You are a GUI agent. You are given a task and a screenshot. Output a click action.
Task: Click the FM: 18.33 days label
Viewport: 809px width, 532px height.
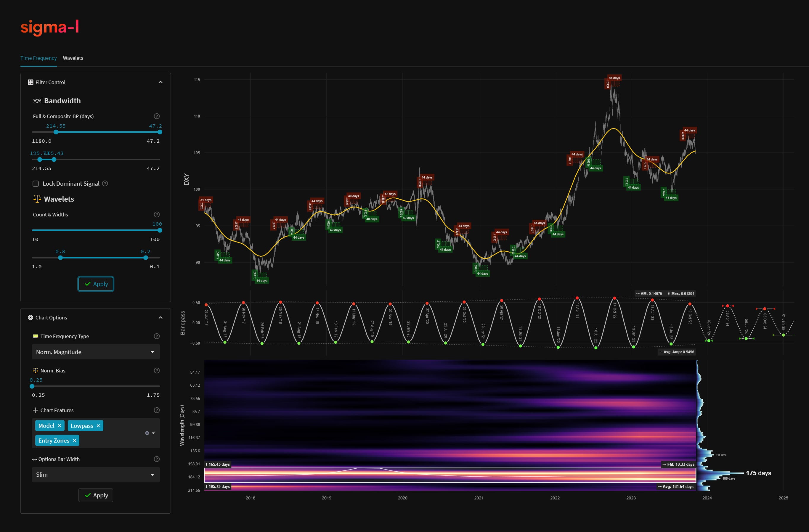click(x=678, y=464)
